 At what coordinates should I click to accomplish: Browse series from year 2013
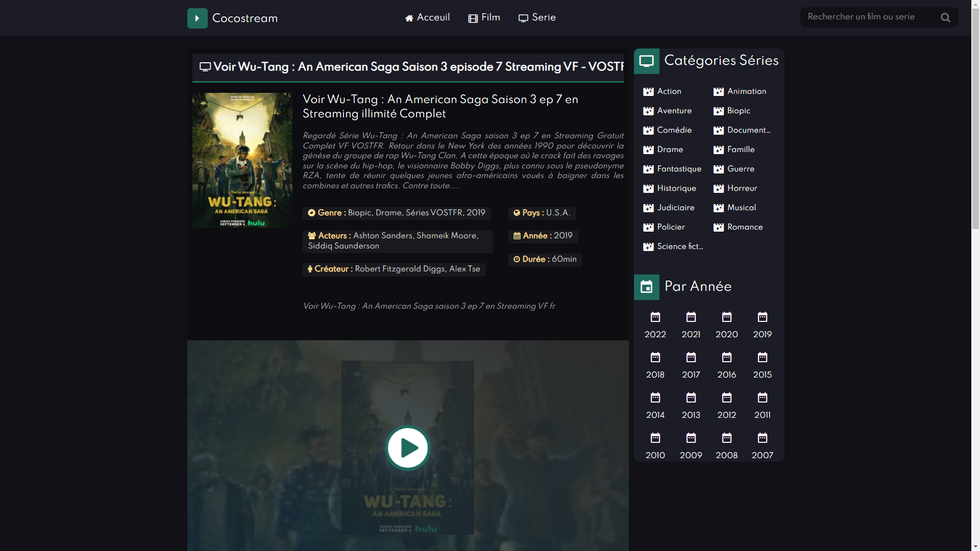[691, 415]
